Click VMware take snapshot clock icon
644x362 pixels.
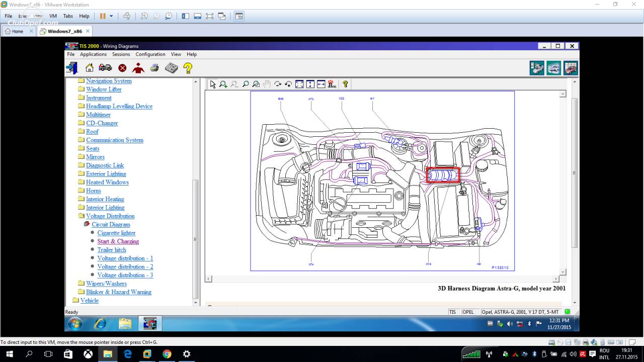144,16
